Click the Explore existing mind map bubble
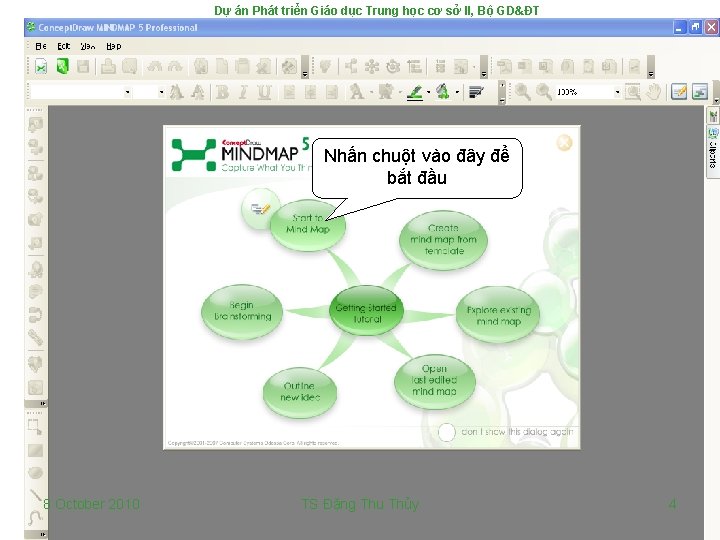Viewport: 720px width, 540px height. click(x=498, y=315)
